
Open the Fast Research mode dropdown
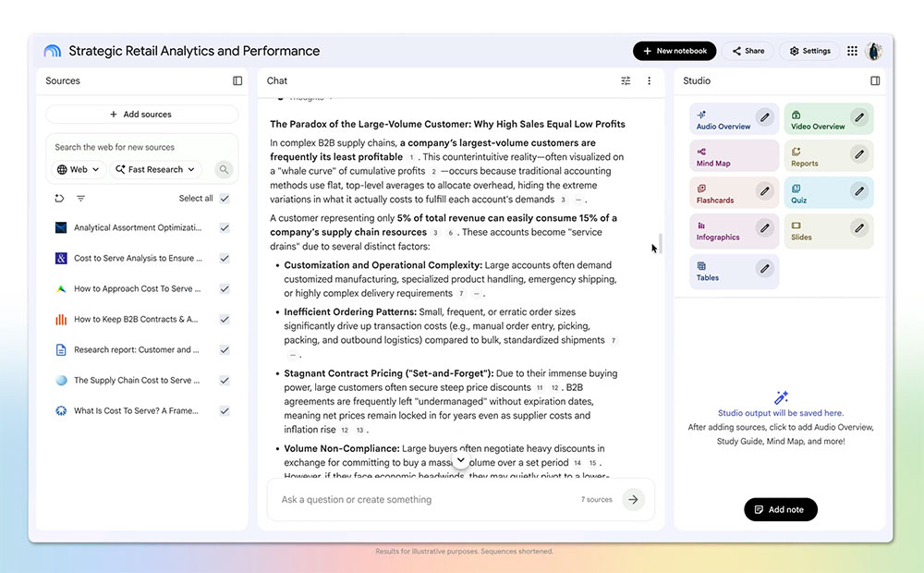[155, 170]
